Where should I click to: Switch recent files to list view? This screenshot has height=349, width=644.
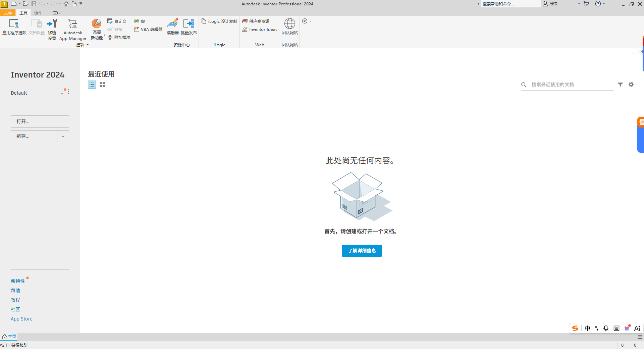(x=92, y=85)
